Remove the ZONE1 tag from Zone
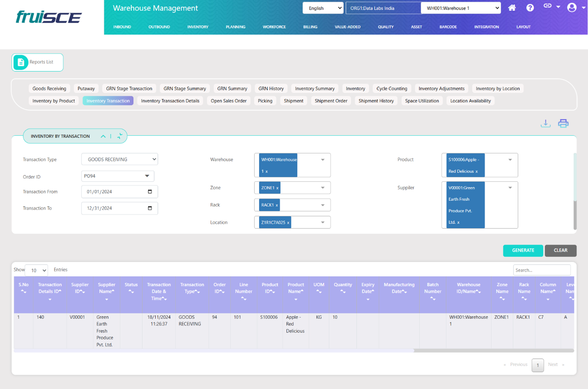The image size is (588, 389). [277, 188]
